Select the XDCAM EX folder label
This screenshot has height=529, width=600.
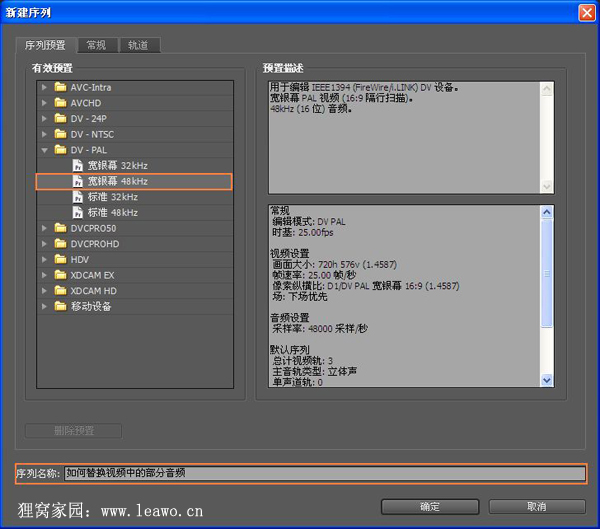click(x=92, y=275)
